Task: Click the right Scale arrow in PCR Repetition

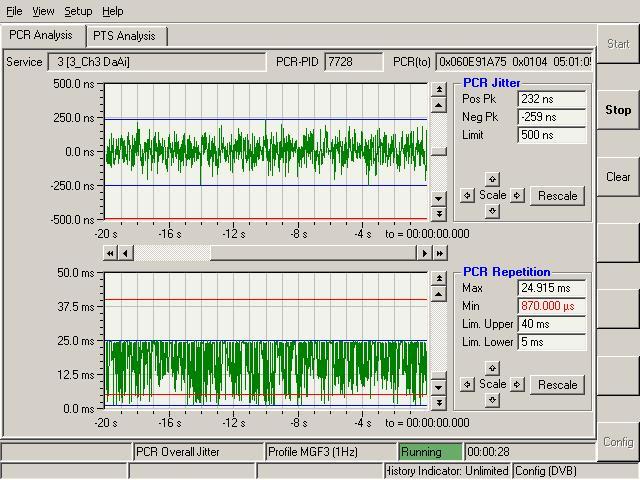Action: (517, 384)
